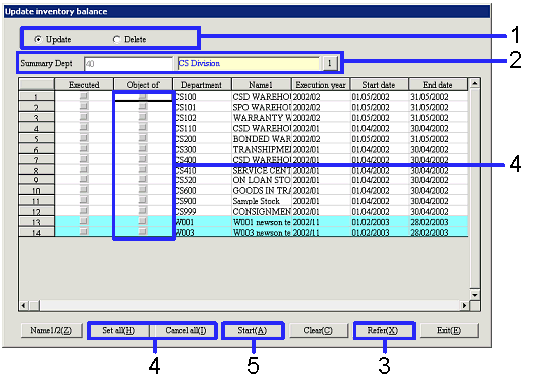
Task: Click Execution year 2002/11 in W003 row
Action: [x=321, y=232]
